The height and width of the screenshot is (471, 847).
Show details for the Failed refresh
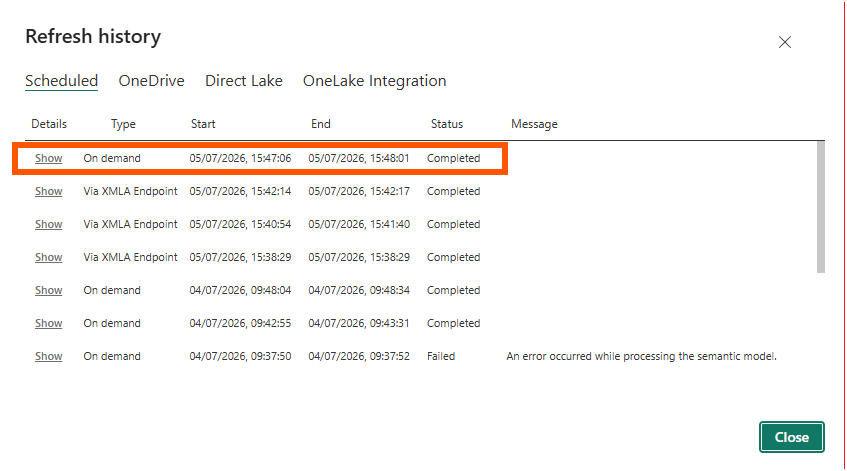click(49, 356)
